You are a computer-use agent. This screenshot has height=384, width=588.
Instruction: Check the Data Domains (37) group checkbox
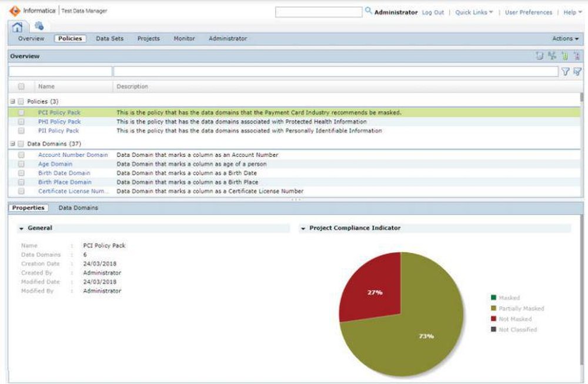coord(21,143)
